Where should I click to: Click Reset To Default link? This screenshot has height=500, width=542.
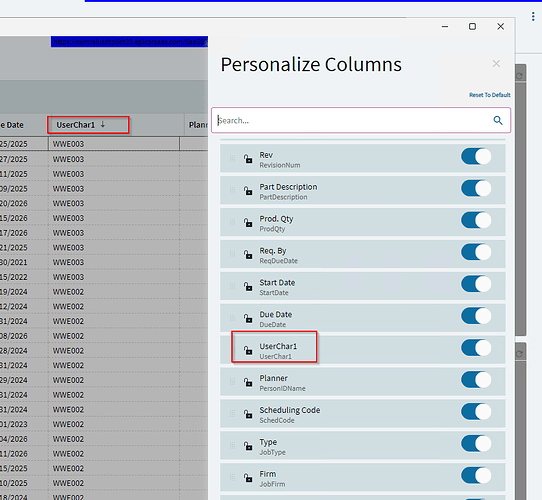(489, 95)
